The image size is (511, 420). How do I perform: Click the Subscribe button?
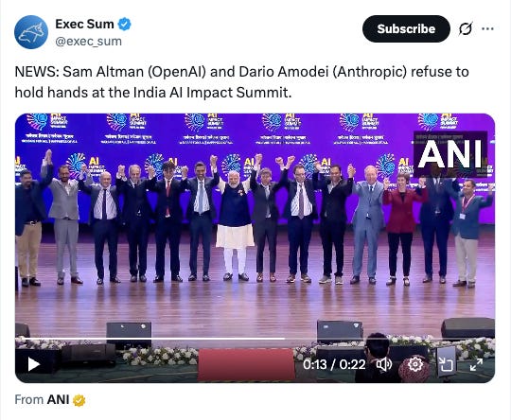406,28
